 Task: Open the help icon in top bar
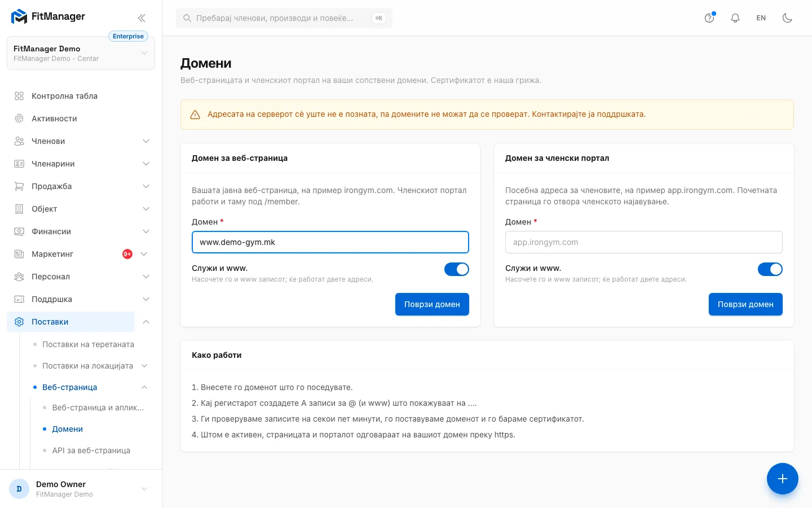click(x=709, y=18)
